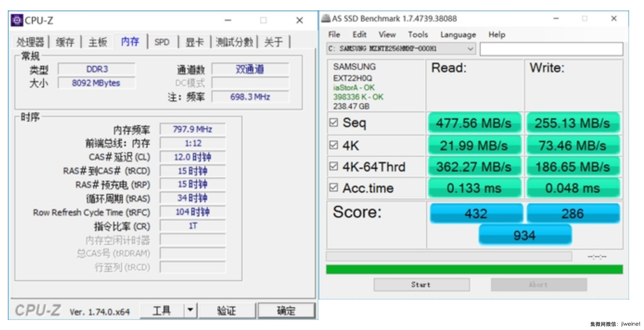
Task: Click the Start benchmark button
Action: 422,284
